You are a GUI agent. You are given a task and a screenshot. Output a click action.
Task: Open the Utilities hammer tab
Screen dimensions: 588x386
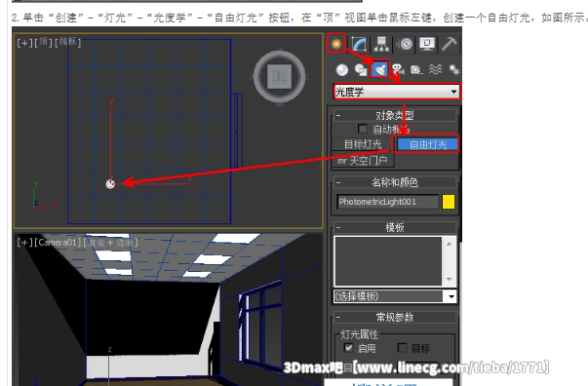[450, 44]
